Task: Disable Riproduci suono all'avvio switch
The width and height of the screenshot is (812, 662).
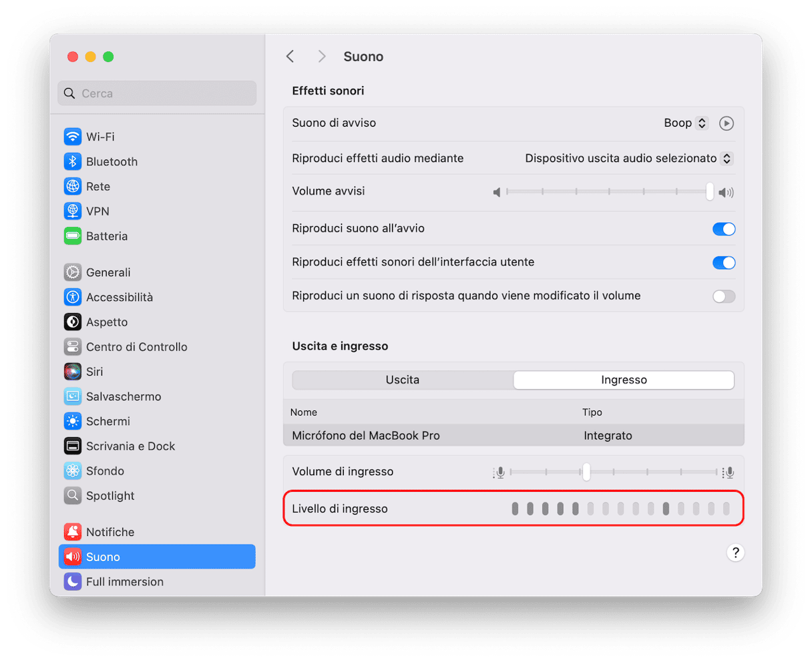Action: tap(724, 229)
